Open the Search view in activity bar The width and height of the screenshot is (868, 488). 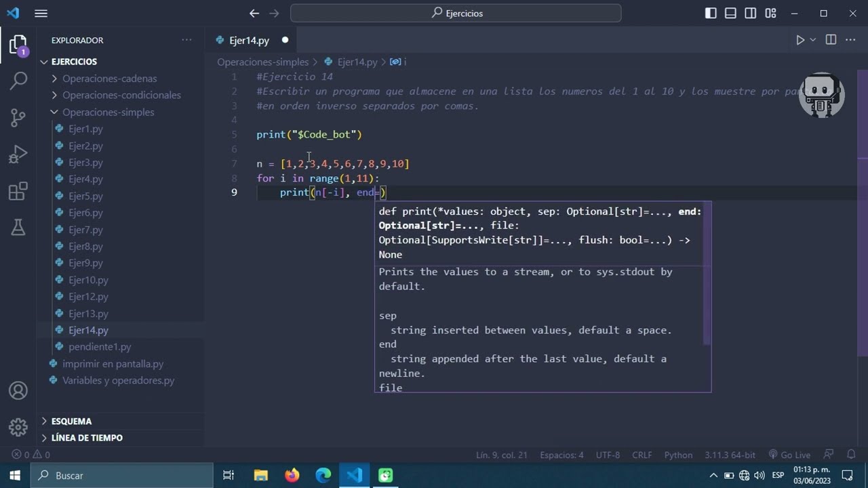pyautogui.click(x=18, y=81)
